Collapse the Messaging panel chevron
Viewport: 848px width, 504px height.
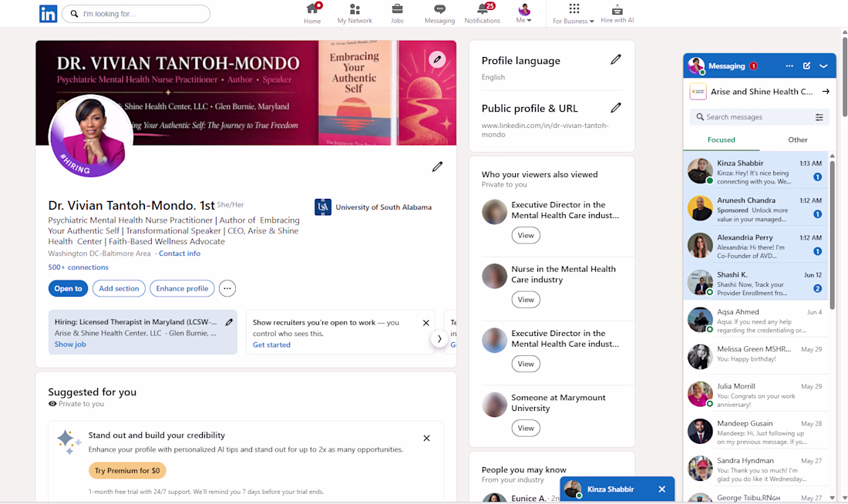click(x=823, y=66)
